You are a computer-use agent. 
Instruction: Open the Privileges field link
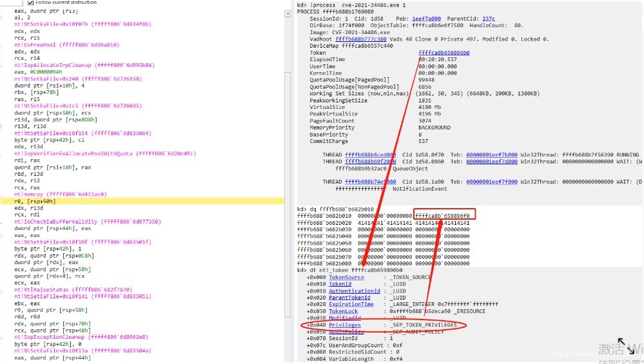345,325
